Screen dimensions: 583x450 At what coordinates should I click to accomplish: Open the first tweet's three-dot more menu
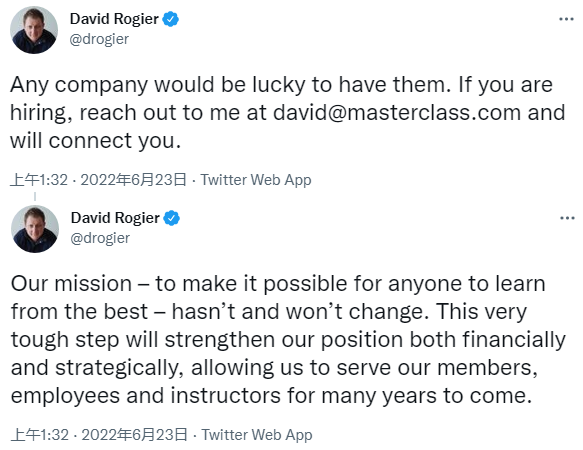pos(566,19)
